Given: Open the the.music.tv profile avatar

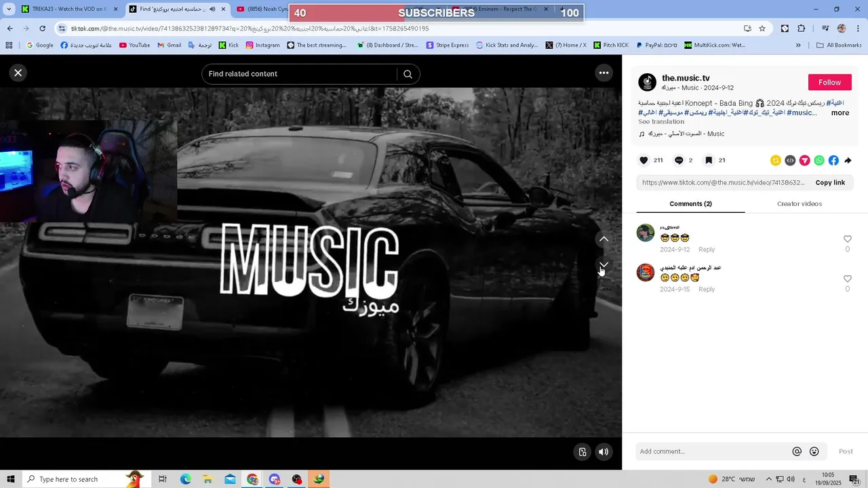Looking at the screenshot, I should [x=648, y=82].
